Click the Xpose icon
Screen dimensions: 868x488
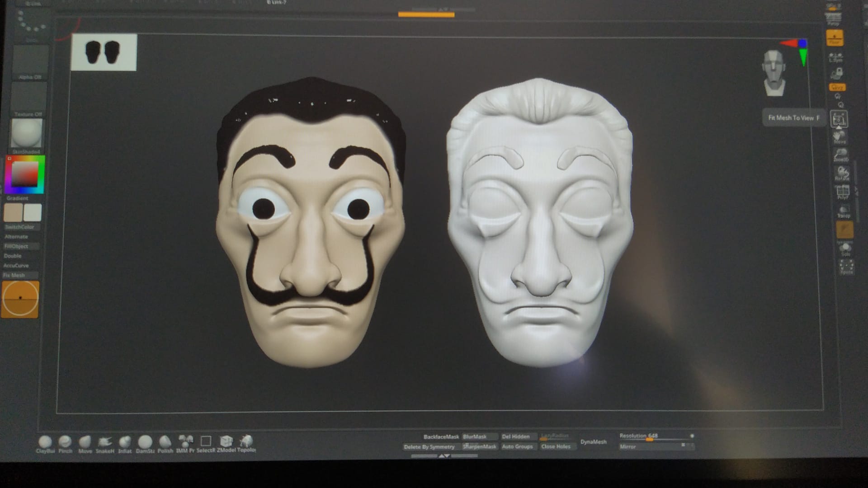[846, 267]
